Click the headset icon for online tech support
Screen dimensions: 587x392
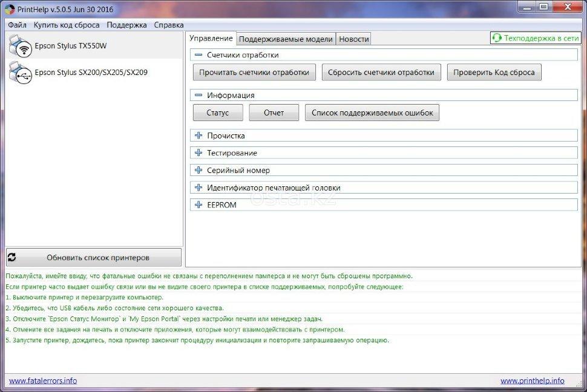click(x=497, y=38)
